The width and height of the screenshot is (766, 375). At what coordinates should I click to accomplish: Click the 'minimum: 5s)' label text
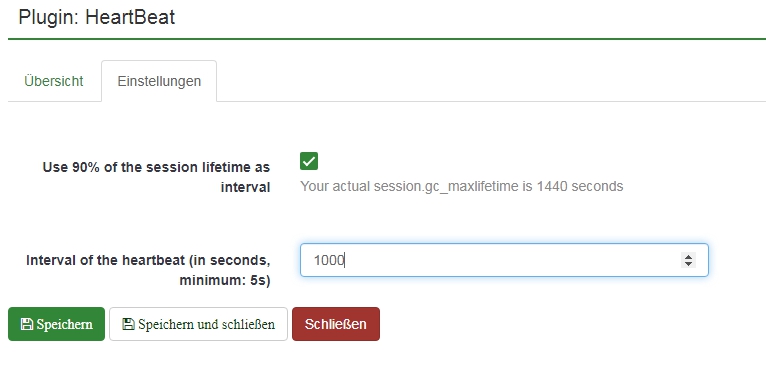[225, 281]
